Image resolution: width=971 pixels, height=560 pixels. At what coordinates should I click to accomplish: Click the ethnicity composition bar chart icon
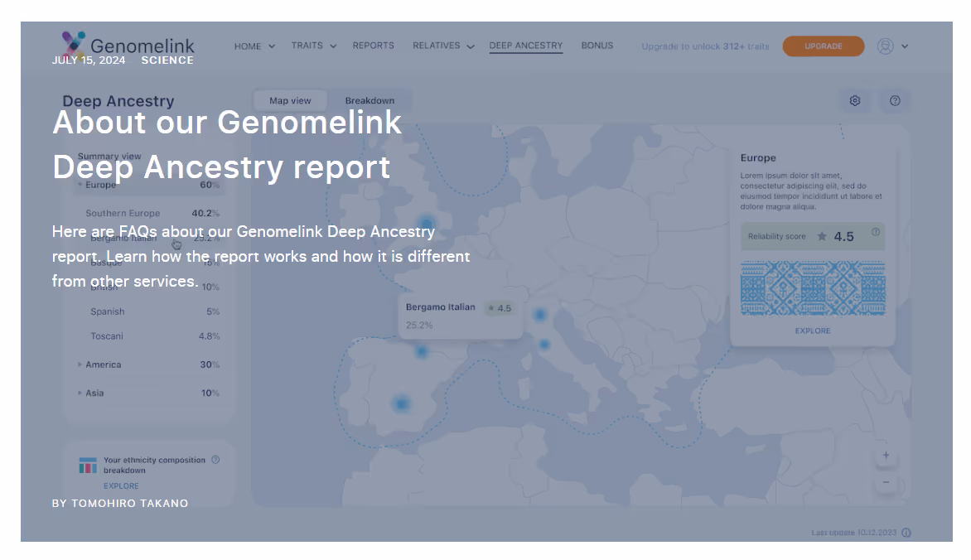[x=88, y=466]
